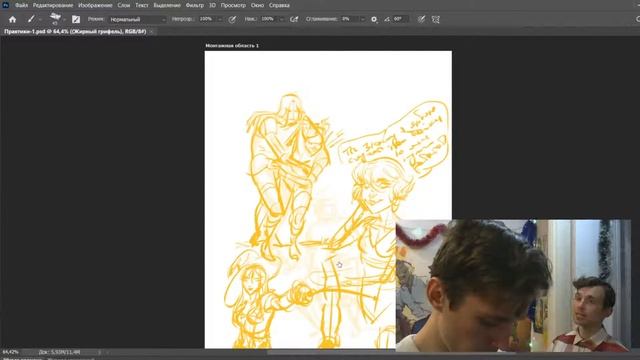Open the 3D menu
The height and width of the screenshot is (360, 640).
(212, 5)
